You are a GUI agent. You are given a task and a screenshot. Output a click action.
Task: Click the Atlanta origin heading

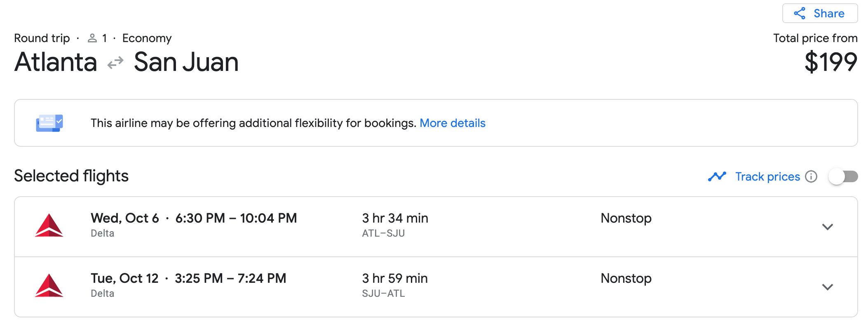coord(56,62)
